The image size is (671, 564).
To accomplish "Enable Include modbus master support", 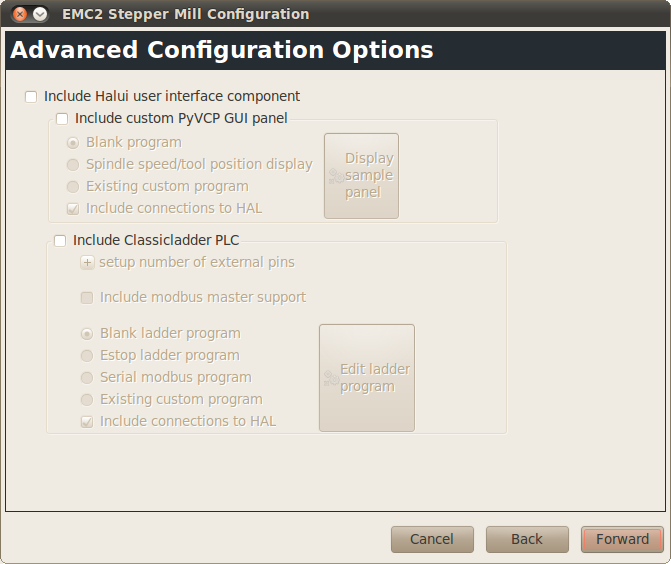I will tap(87, 298).
